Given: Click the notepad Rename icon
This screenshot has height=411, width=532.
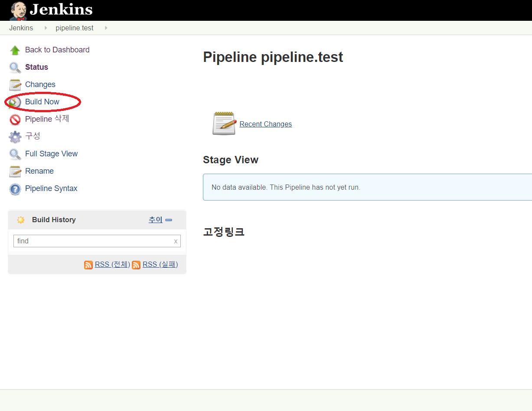Looking at the screenshot, I should [15, 172].
